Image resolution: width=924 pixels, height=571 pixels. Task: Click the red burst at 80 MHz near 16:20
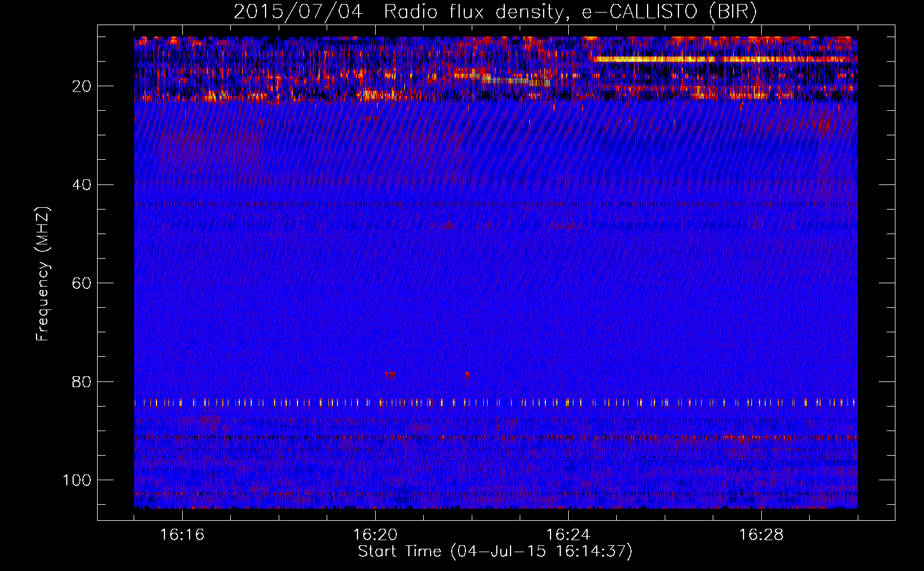point(389,375)
